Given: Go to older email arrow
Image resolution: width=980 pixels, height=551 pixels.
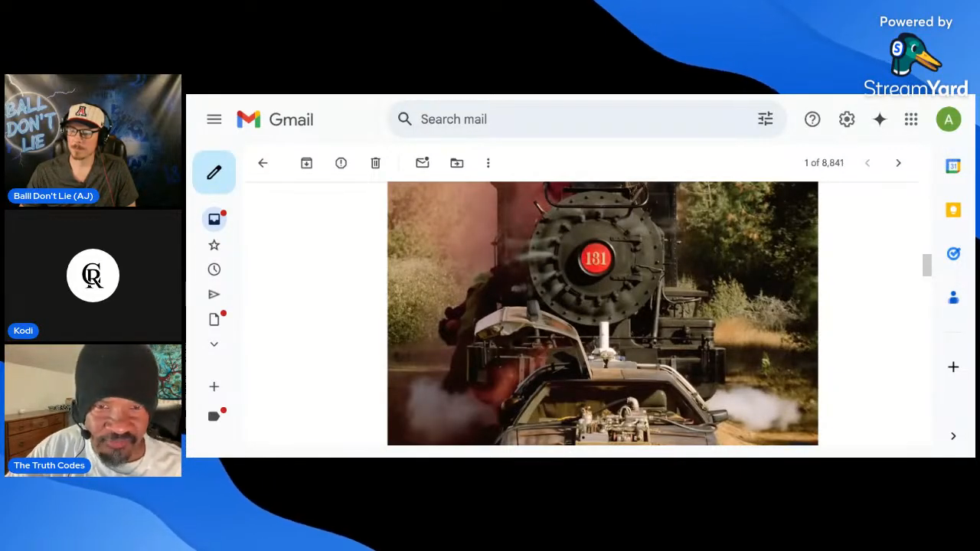Looking at the screenshot, I should pyautogui.click(x=898, y=163).
